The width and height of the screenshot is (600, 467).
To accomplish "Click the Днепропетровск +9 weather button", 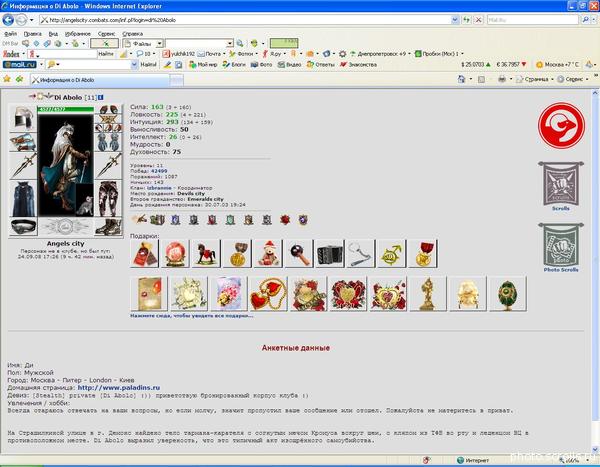I will pos(378,54).
